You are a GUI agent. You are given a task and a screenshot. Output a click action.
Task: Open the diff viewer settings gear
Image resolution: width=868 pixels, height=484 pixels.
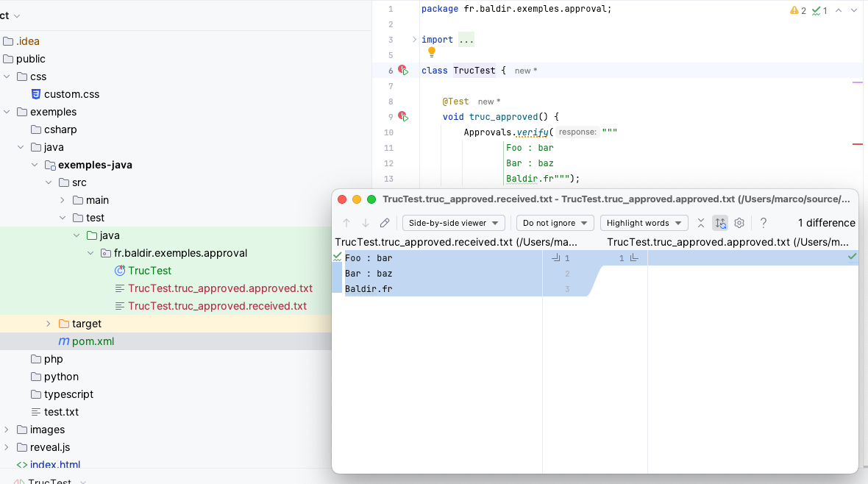click(x=739, y=223)
